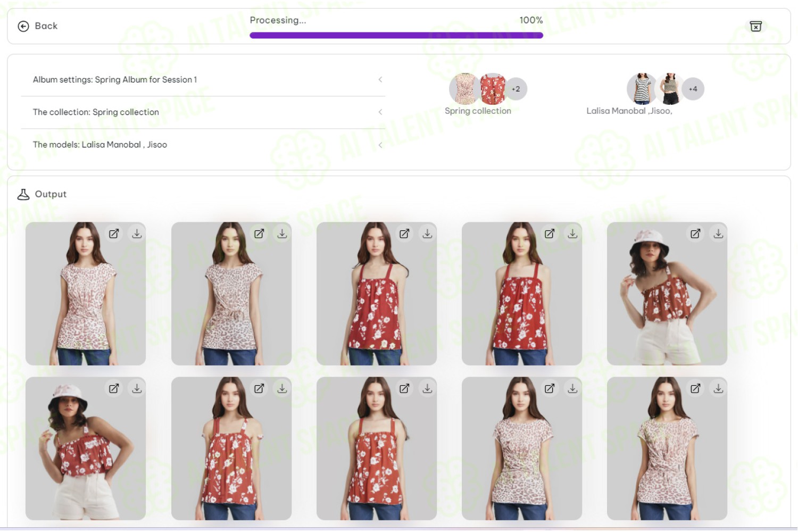This screenshot has width=798, height=532.
Task: Open last bottom-row leopard top image externally
Action: coord(695,388)
